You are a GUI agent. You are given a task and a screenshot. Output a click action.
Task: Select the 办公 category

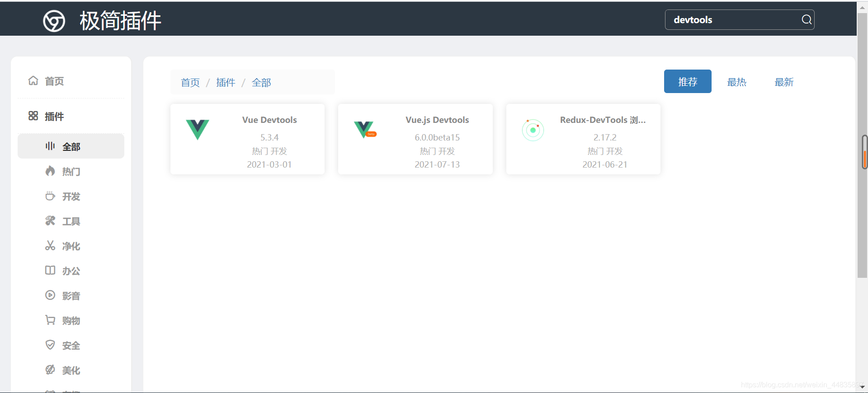click(71, 271)
